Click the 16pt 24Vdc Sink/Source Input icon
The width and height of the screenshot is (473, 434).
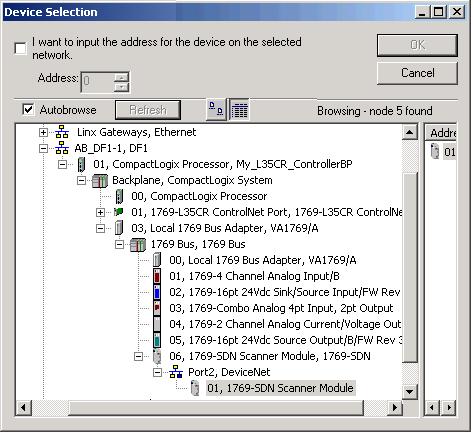tap(157, 292)
